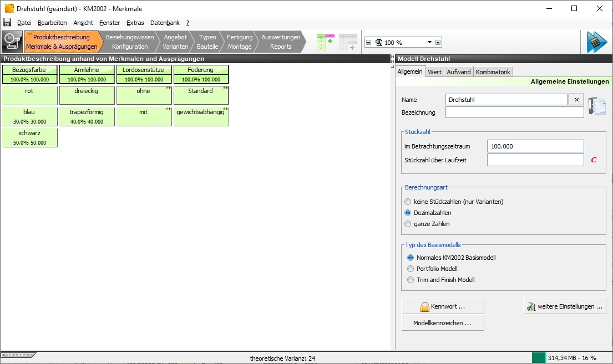
Task: Click the documents icon beside Name field
Action: pos(596,106)
